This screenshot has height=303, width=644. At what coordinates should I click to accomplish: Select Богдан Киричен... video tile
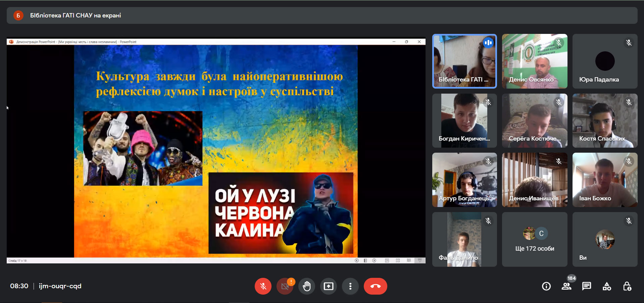coord(464,120)
